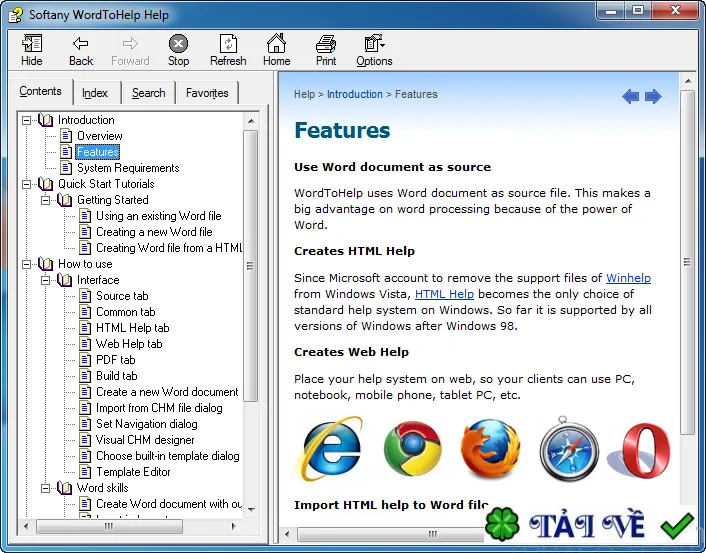Follow the HTML Help hyperlink

coord(444,294)
